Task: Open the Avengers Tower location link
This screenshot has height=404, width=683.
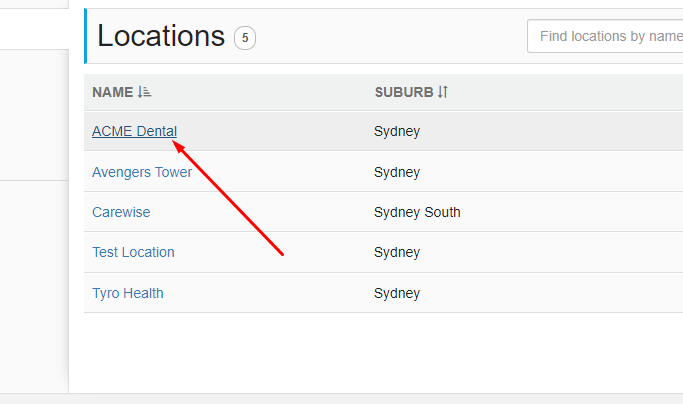Action: [142, 172]
